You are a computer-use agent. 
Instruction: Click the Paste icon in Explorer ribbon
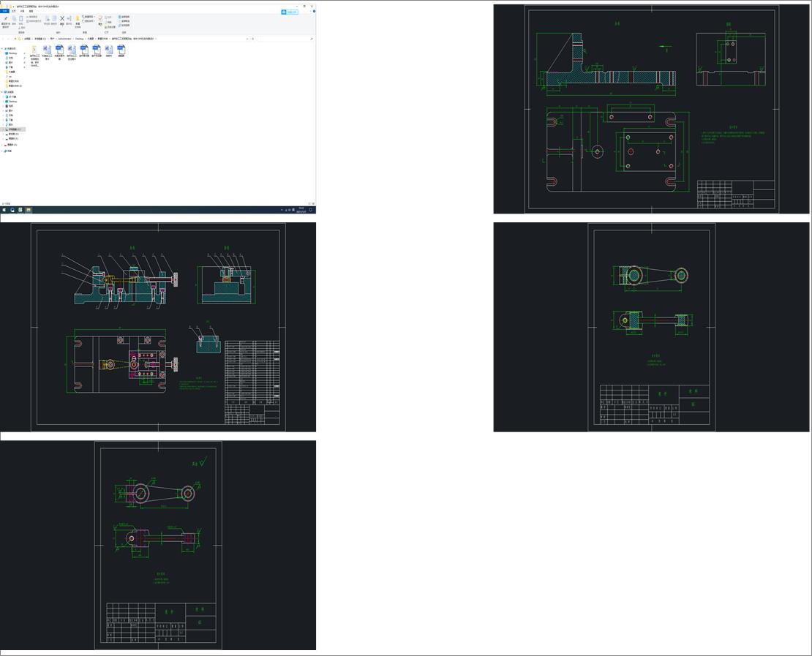(x=20, y=20)
